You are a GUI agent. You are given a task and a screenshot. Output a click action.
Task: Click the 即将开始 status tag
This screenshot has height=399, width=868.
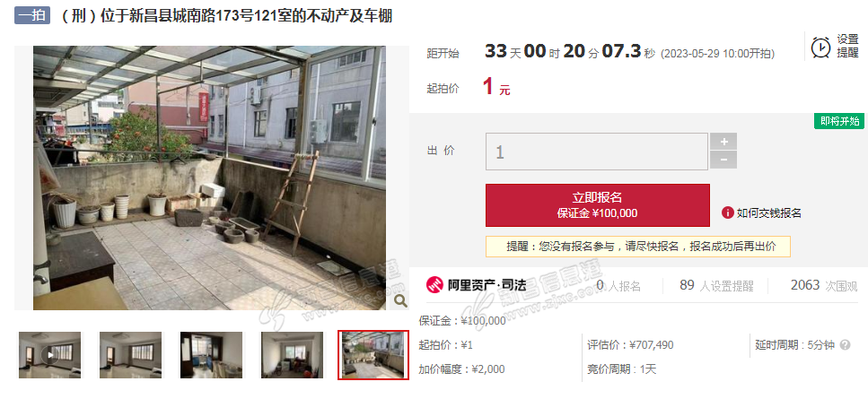coord(839,121)
